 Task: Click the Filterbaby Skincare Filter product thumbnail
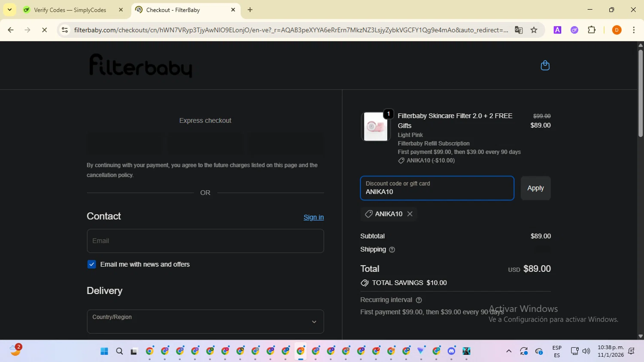pos(376,126)
